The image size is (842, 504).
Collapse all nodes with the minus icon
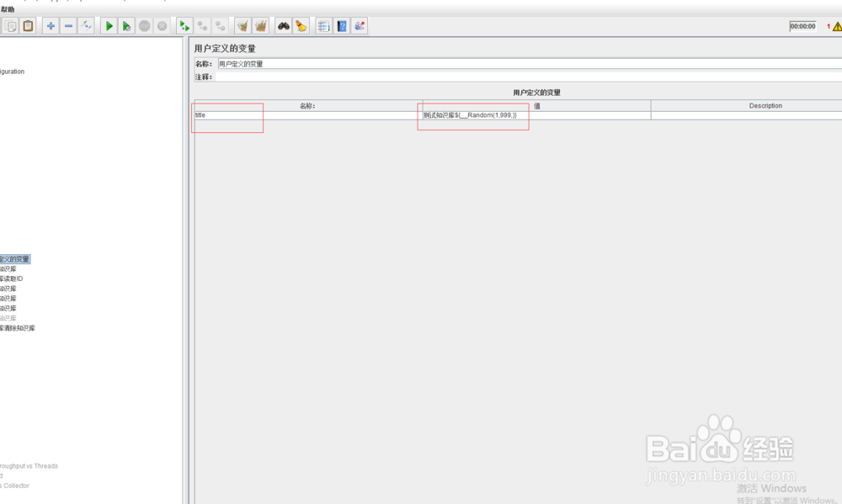click(x=68, y=26)
